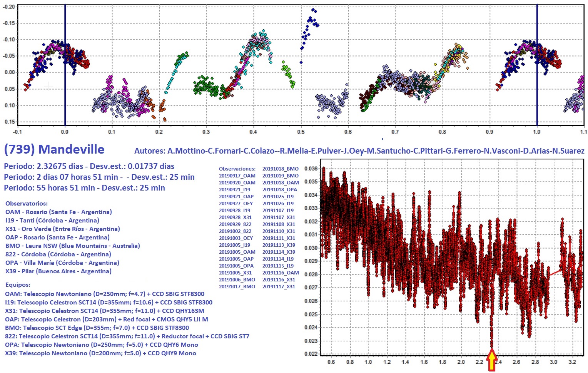The image size is (588, 373).
Task: Click the "I19: Telescopio Celestron SCT14" equipment line
Action: [x=109, y=302]
